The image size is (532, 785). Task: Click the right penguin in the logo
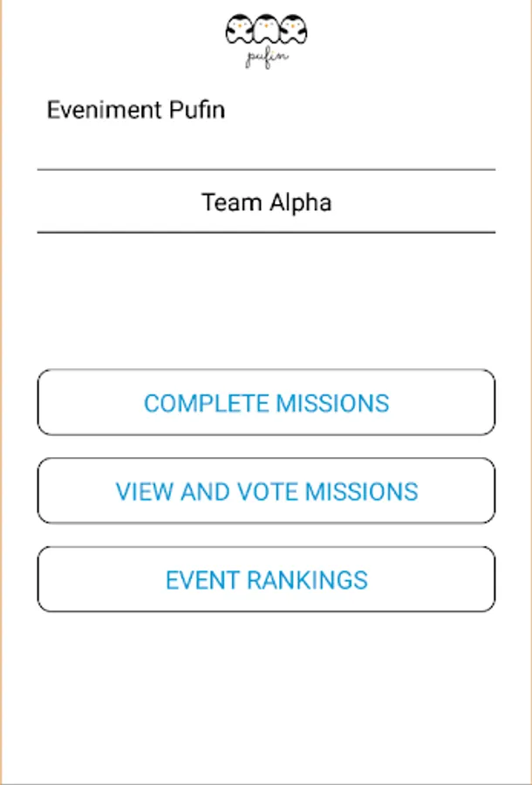294,31
